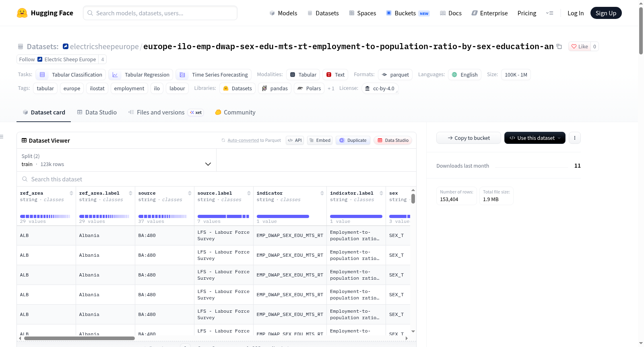
Task: Open the Dataset card tab
Action: click(43, 112)
